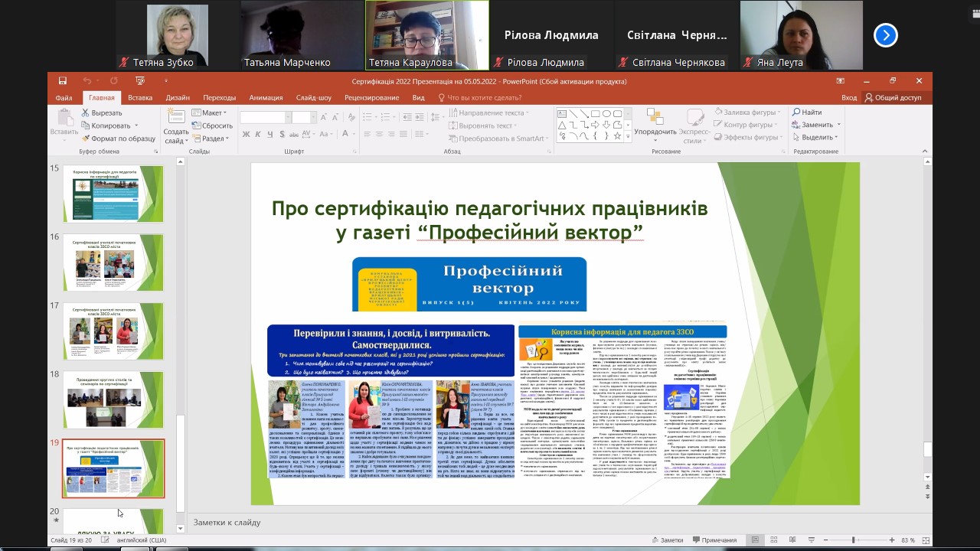Switch to Вставка ribbon tab

(x=140, y=97)
